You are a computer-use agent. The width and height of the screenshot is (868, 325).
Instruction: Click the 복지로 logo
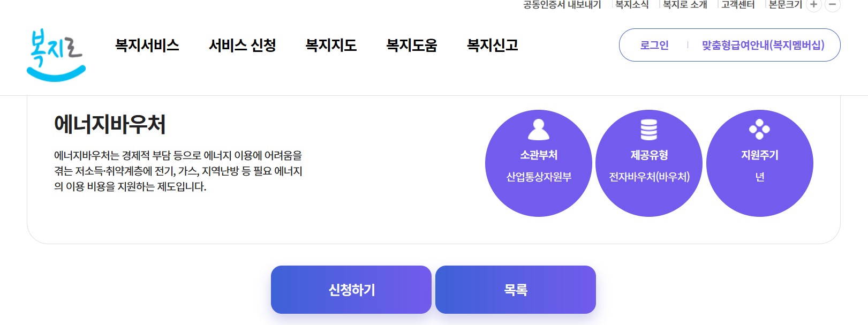55,51
